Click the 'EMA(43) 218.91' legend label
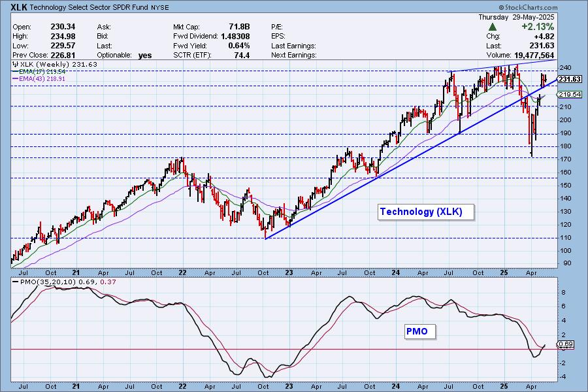This screenshot has height=392, width=588. pos(42,79)
